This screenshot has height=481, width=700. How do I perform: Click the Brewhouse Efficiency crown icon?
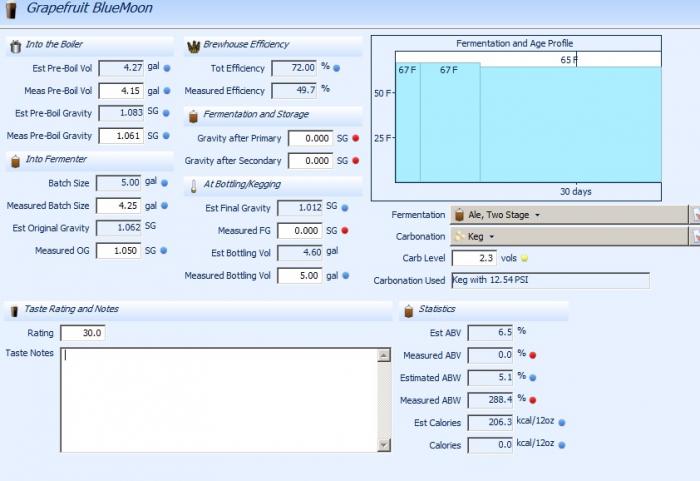193,46
